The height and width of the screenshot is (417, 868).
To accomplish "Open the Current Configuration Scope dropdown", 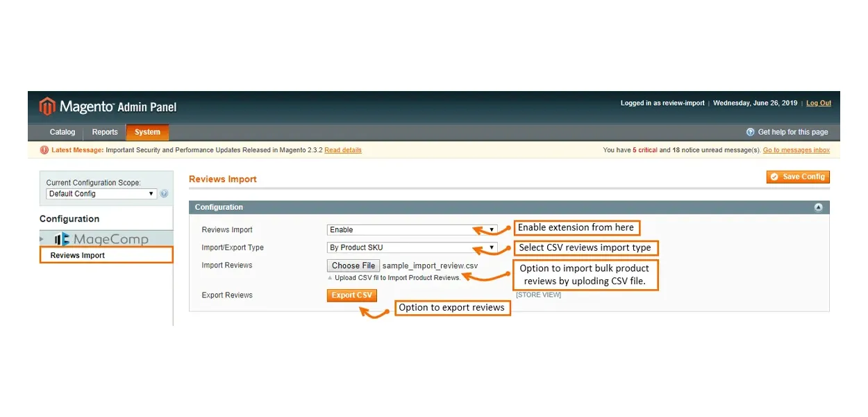I will coord(101,194).
